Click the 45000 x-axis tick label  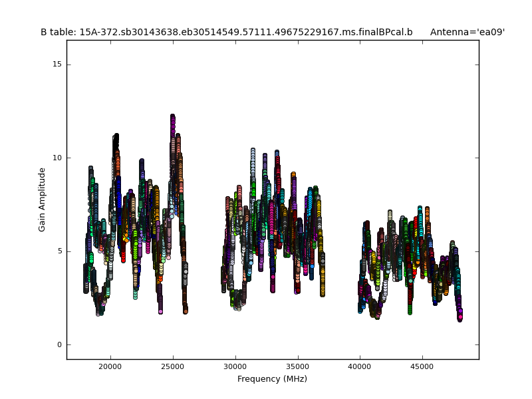[422, 366]
